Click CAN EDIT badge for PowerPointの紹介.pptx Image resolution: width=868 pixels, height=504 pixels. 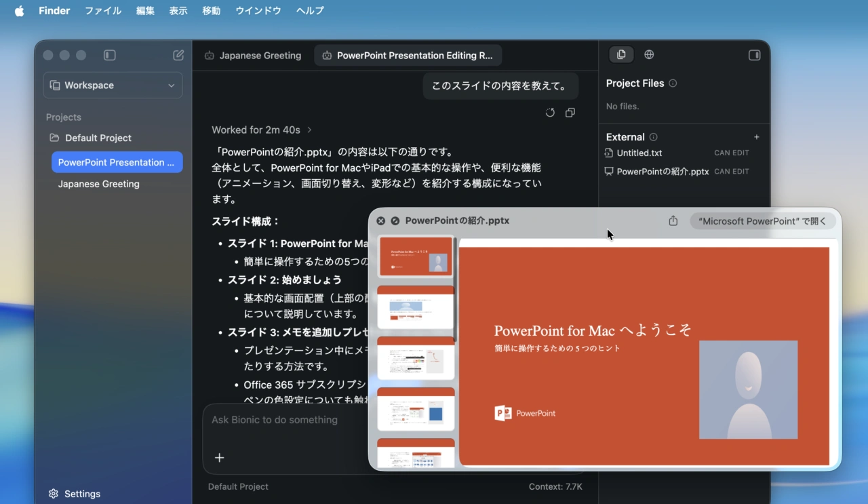(x=732, y=172)
